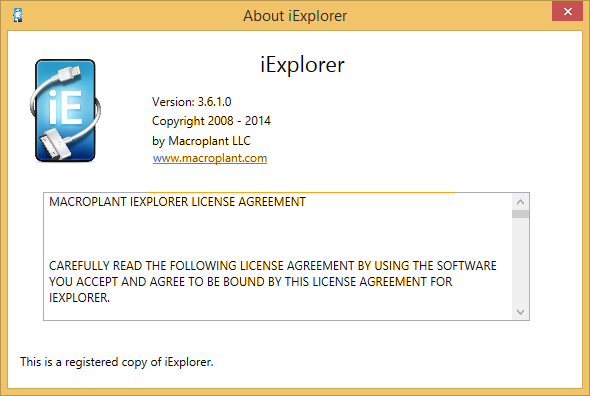Click the iExplorer title bar icon
Viewport: 590px width, 396px height.
click(x=18, y=15)
